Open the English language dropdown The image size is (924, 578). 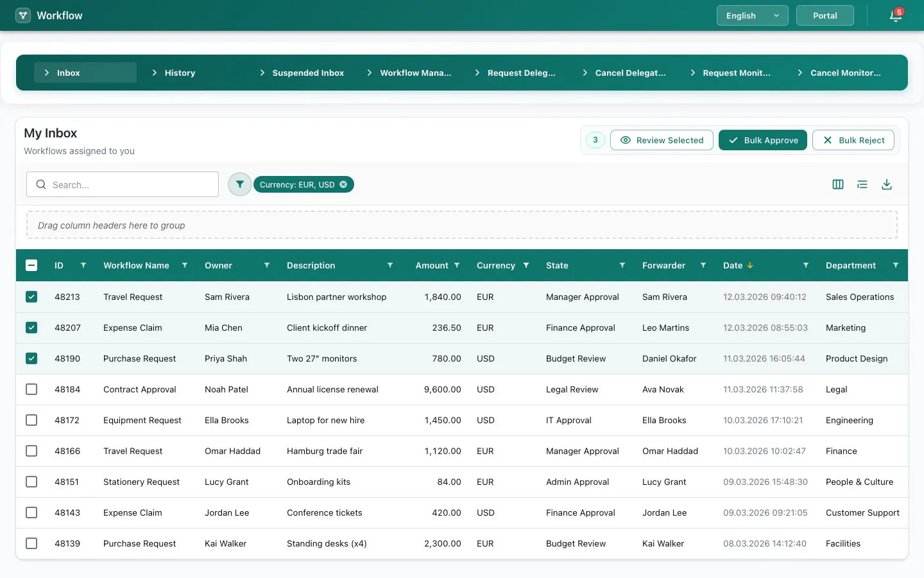coord(753,15)
